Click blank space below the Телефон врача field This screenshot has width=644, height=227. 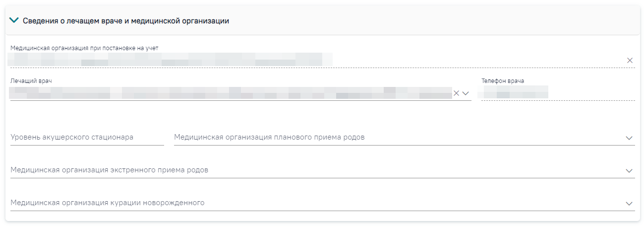(558, 114)
